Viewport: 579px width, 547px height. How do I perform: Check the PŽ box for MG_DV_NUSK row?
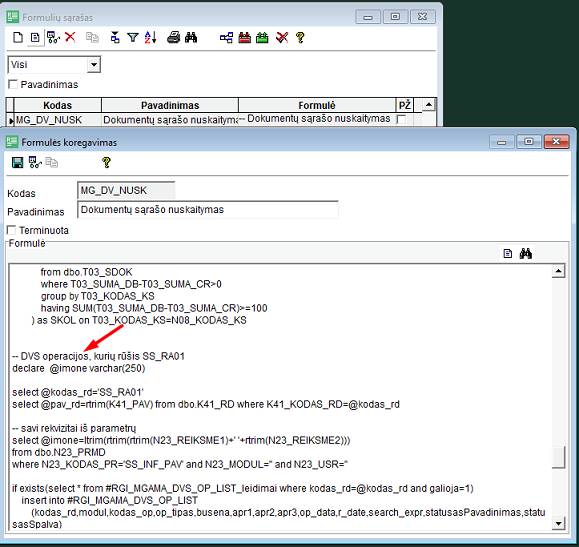[x=401, y=119]
